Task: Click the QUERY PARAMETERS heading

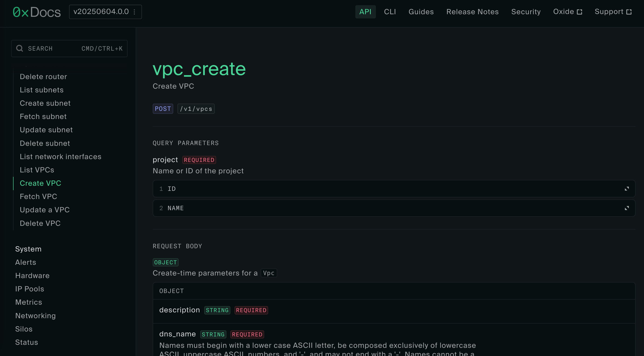Action: (x=186, y=143)
